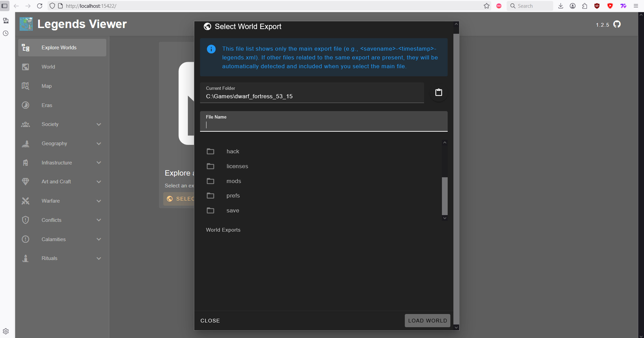Open the browser hamburger menu
This screenshot has height=338, width=644.
click(x=636, y=6)
